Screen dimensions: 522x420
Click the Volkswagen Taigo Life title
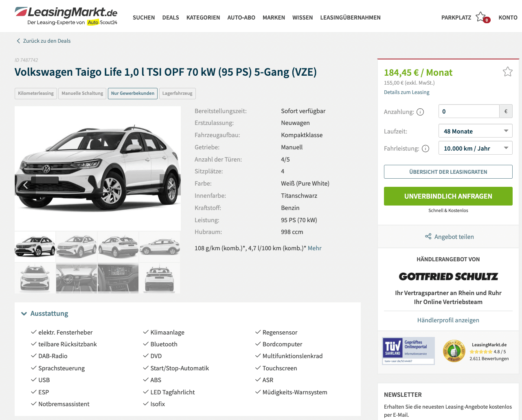pos(166,72)
